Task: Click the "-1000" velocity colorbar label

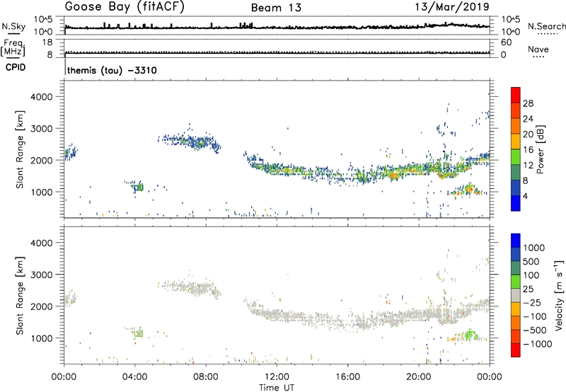Action: (538, 344)
